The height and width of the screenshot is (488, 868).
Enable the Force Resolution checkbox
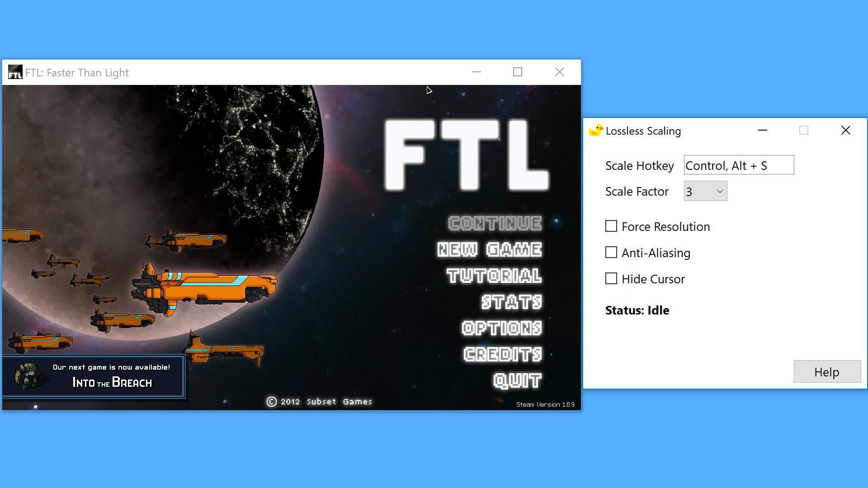pos(610,226)
